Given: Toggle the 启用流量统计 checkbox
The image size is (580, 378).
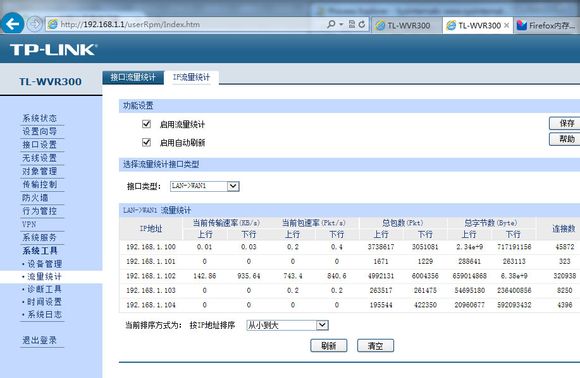Looking at the screenshot, I should click(x=146, y=124).
